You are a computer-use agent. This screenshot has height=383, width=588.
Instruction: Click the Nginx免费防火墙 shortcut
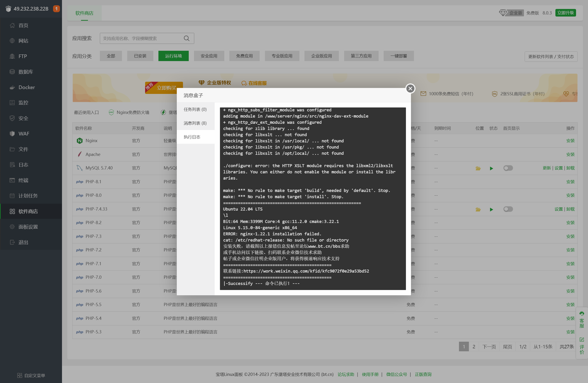click(x=129, y=113)
